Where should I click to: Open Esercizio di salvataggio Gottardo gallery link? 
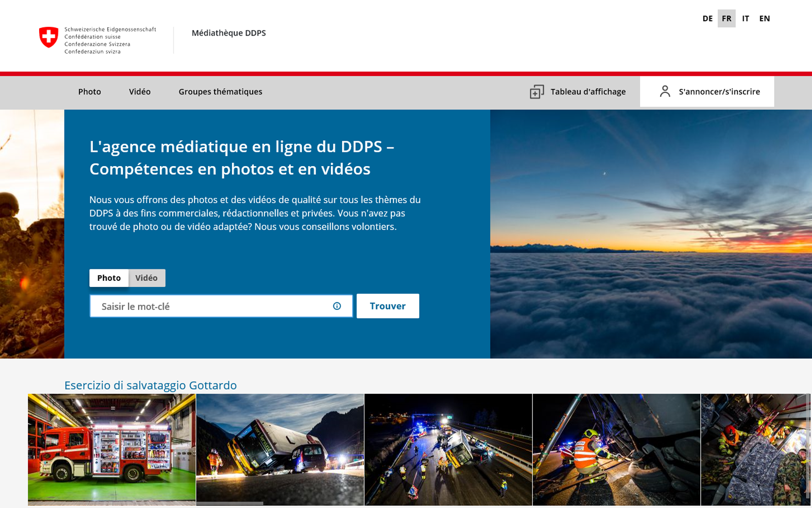click(x=150, y=385)
